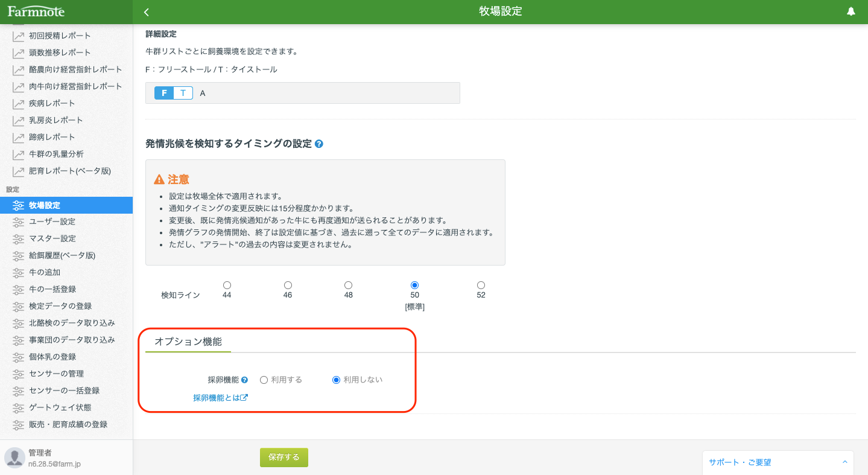The width and height of the screenshot is (868, 475).
Task: Click the back arrow in the header
Action: coord(147,12)
